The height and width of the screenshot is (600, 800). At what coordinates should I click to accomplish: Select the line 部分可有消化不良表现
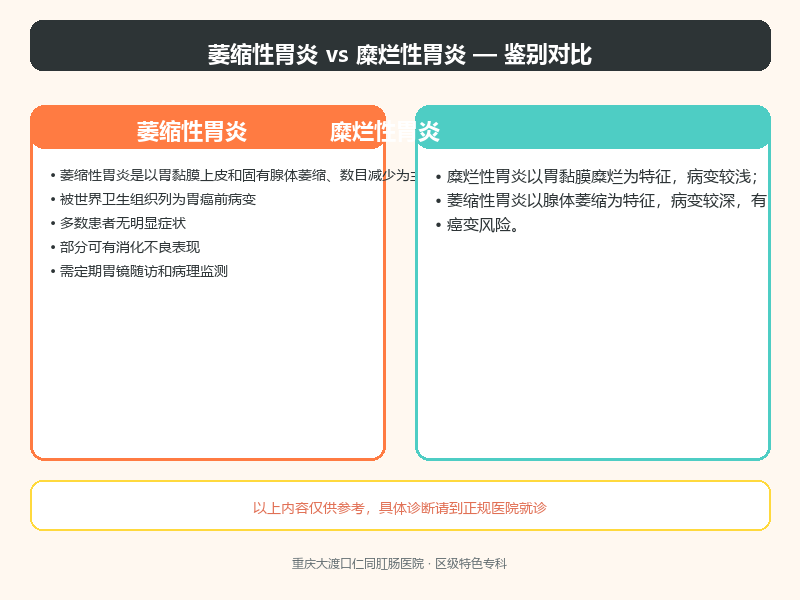[130, 247]
